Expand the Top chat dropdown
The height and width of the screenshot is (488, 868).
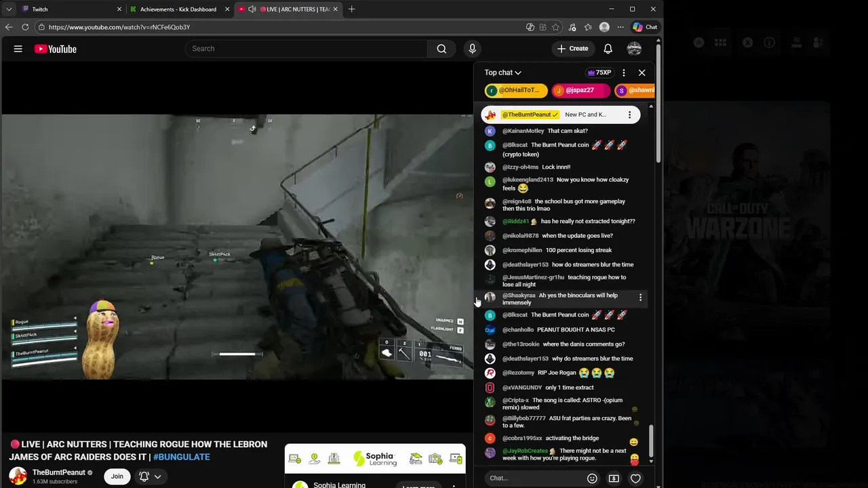coord(502,73)
